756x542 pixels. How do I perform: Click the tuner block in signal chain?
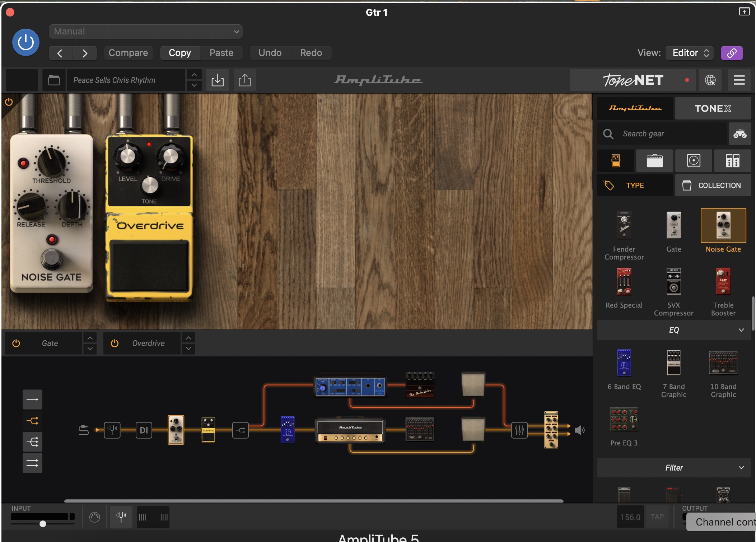pos(112,430)
